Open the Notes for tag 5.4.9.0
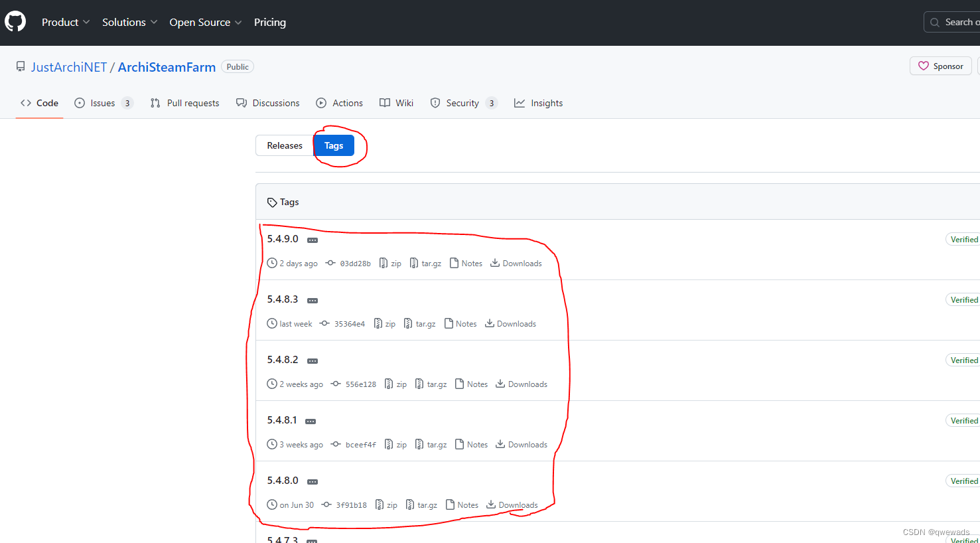 [466, 264]
